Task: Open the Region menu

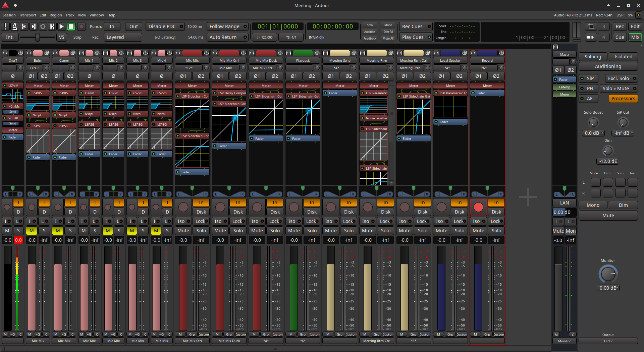Action: pyautogui.click(x=56, y=15)
